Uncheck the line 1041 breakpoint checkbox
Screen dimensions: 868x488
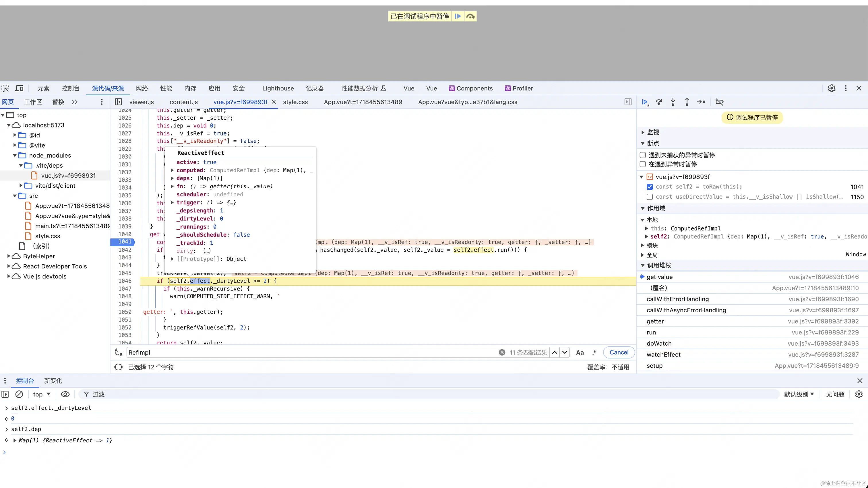[x=650, y=187]
